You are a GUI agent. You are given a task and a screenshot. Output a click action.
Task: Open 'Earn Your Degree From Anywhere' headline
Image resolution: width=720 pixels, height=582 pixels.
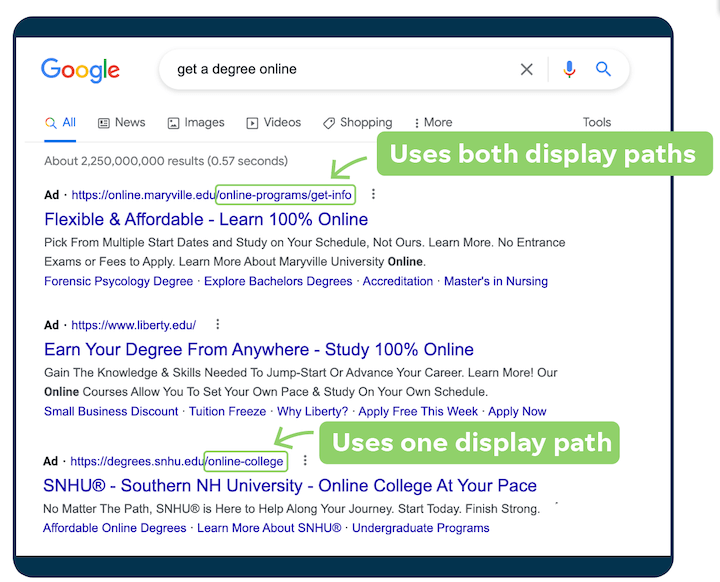tap(259, 350)
